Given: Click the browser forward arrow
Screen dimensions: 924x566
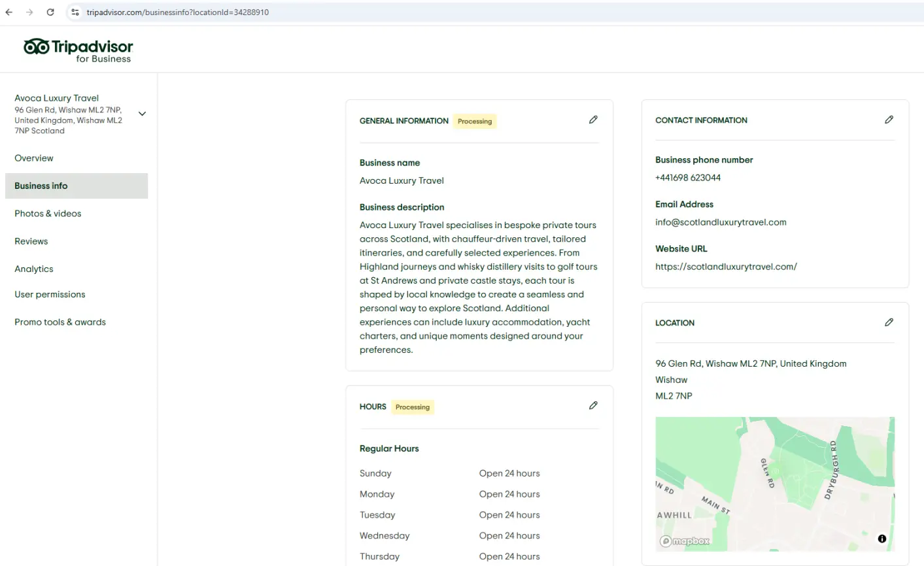Looking at the screenshot, I should coord(29,12).
